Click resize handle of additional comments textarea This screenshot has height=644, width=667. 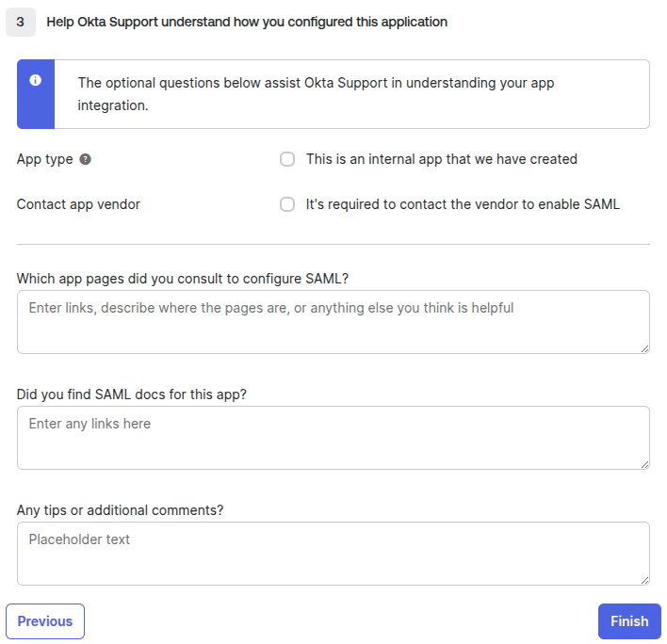(x=644, y=580)
